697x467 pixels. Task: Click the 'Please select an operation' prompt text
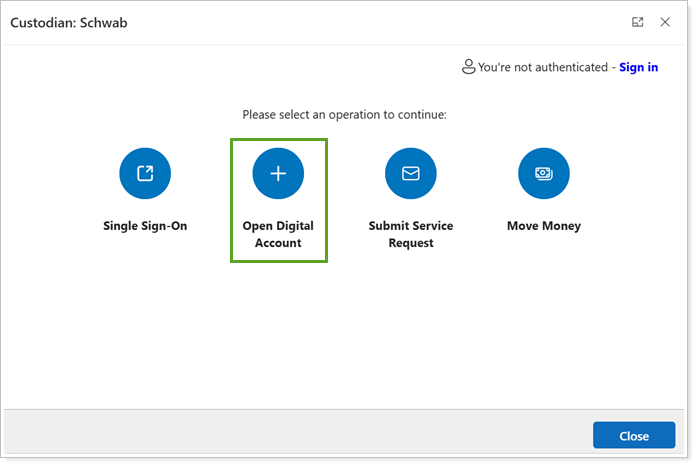[x=344, y=115]
